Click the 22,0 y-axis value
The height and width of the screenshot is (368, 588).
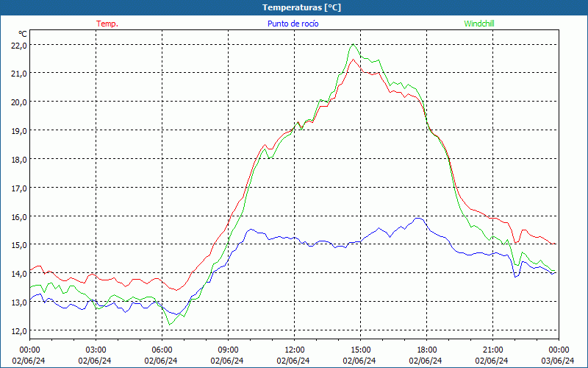point(20,46)
